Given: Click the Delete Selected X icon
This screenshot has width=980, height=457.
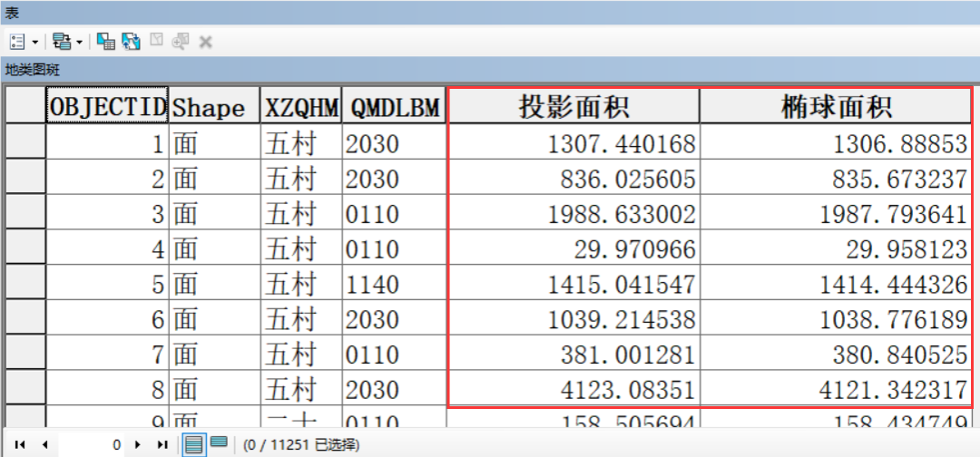Looking at the screenshot, I should [205, 42].
